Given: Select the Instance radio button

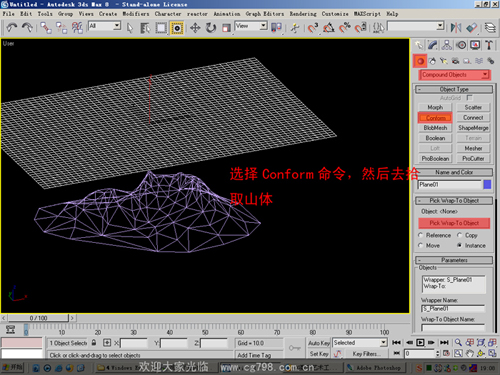Looking at the screenshot, I should coord(460,246).
